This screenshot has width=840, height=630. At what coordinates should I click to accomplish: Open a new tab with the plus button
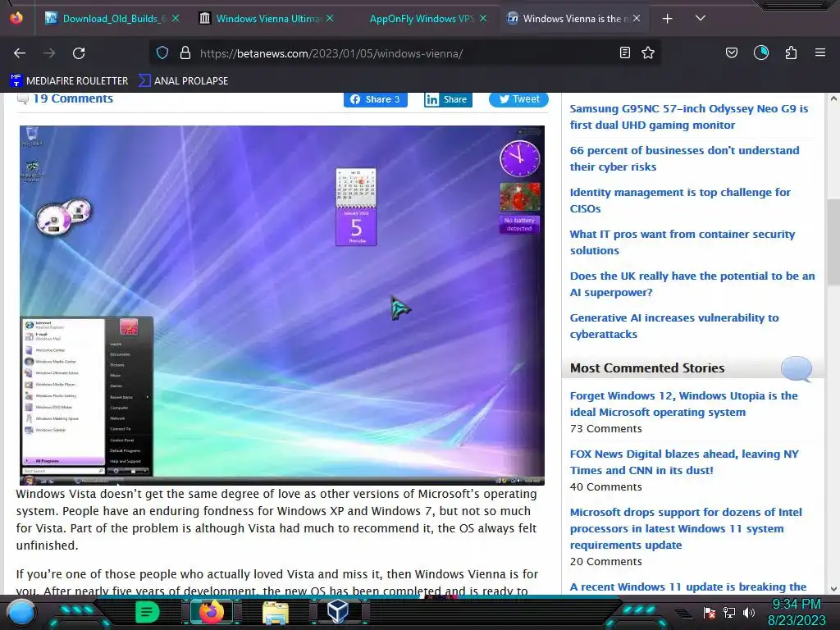pyautogui.click(x=667, y=19)
